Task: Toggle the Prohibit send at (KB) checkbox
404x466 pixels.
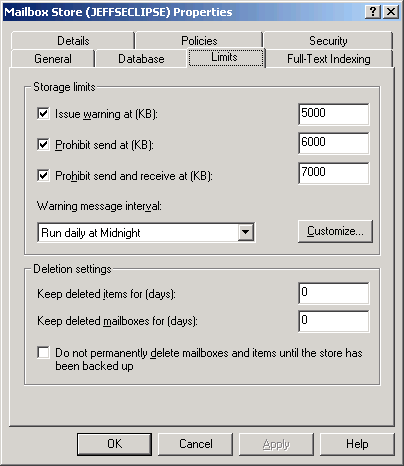Action: click(43, 144)
